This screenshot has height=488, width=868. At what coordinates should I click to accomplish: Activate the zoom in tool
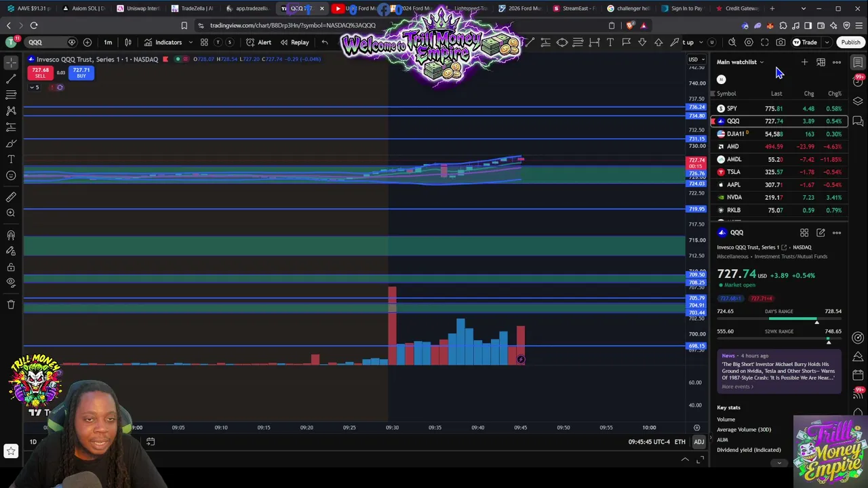[x=11, y=213]
